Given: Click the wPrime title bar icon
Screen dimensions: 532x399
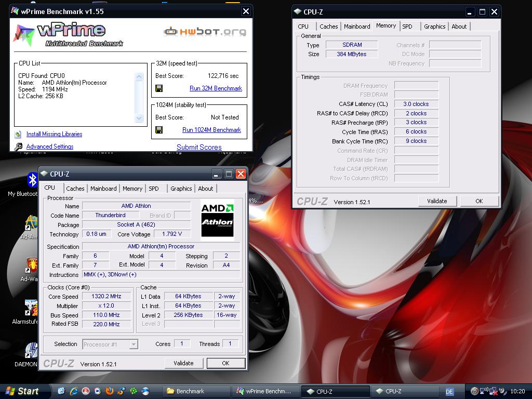Looking at the screenshot, I should [x=15, y=11].
